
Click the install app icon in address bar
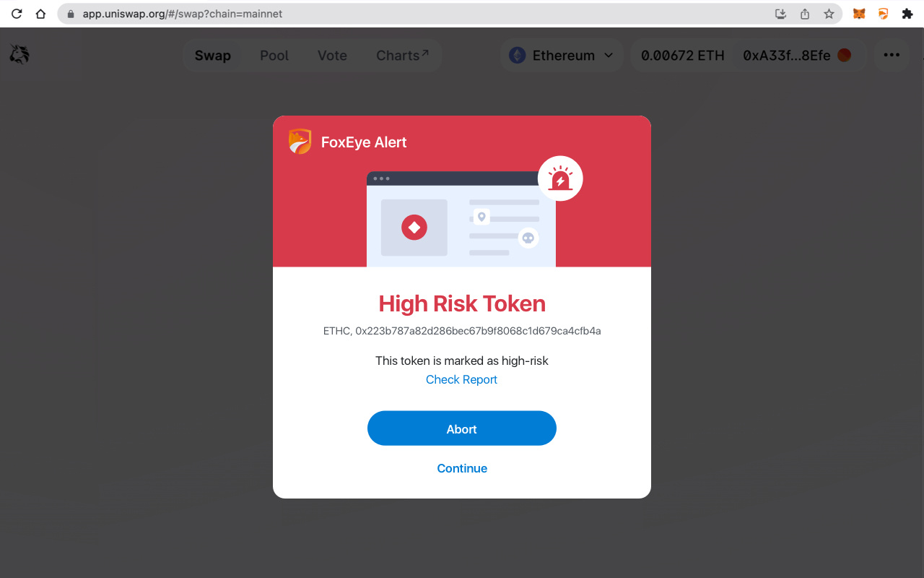tap(780, 14)
